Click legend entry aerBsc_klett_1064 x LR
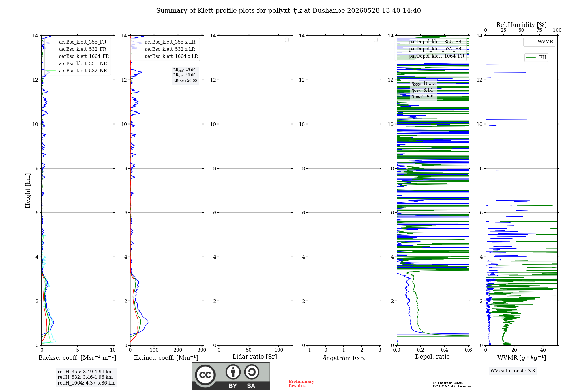Viewport: 577px width, 392px height. [165, 56]
